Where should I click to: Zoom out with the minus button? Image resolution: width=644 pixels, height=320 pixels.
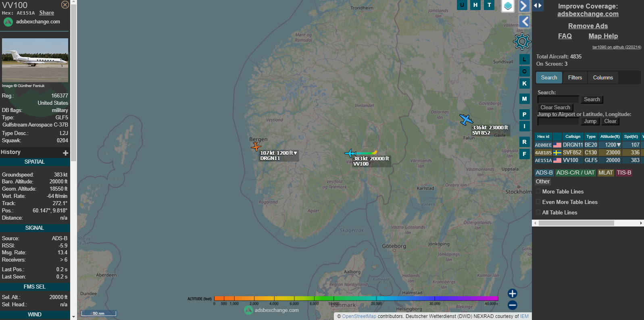click(x=513, y=305)
